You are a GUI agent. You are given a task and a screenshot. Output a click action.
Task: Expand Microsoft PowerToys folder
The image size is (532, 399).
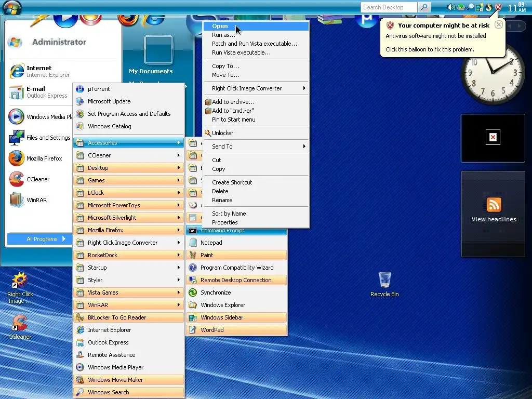pyautogui.click(x=129, y=205)
